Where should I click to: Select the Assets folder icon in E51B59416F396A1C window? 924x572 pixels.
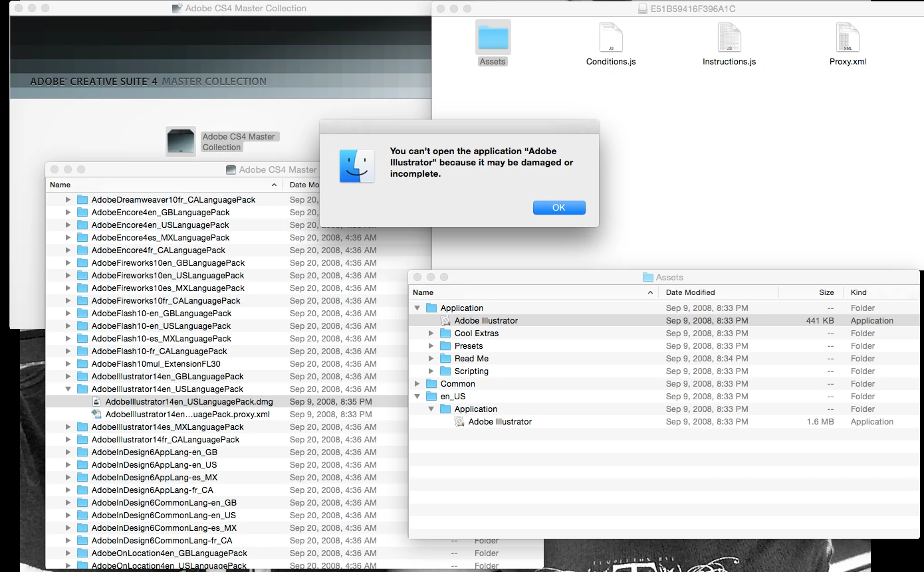pos(493,37)
